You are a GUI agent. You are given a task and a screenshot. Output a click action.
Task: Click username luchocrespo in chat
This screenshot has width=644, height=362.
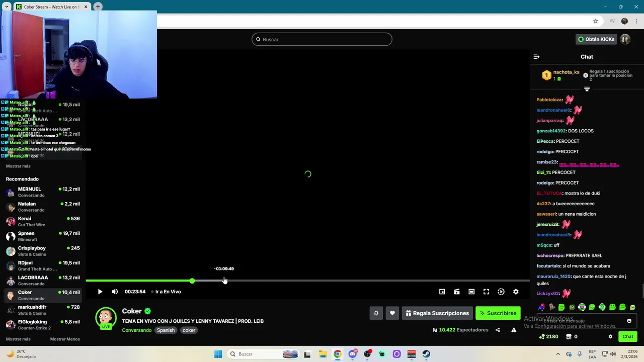click(550, 255)
